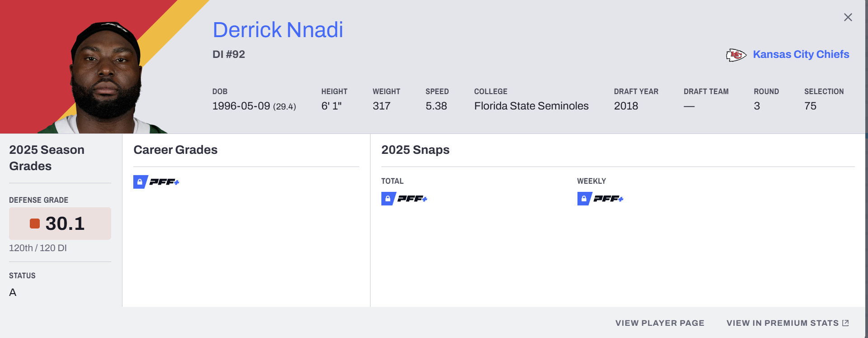
Task: Click the orange defense grade color square
Action: click(35, 224)
